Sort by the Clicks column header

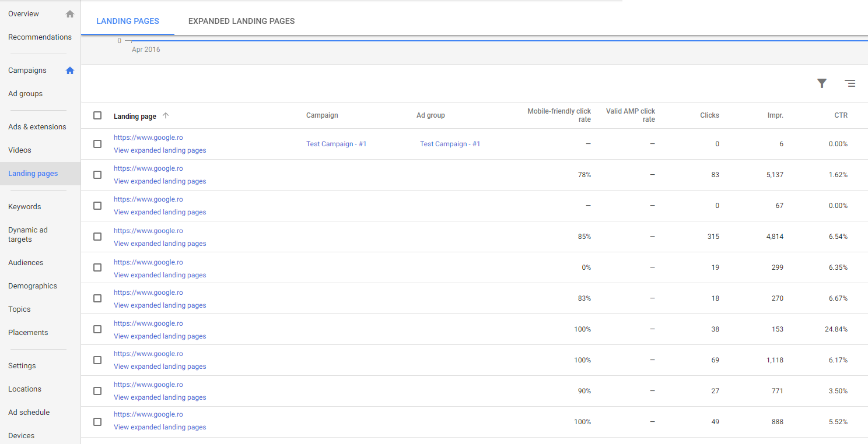(x=710, y=115)
